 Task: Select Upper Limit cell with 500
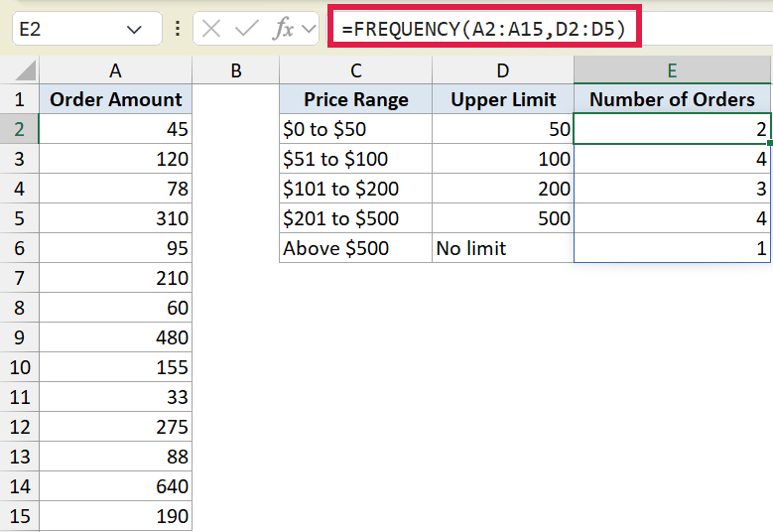[503, 218]
